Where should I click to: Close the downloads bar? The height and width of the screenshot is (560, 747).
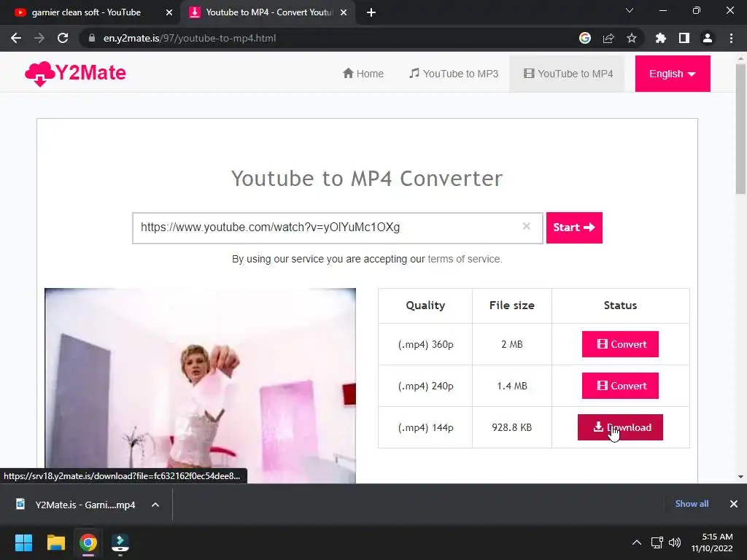734,504
